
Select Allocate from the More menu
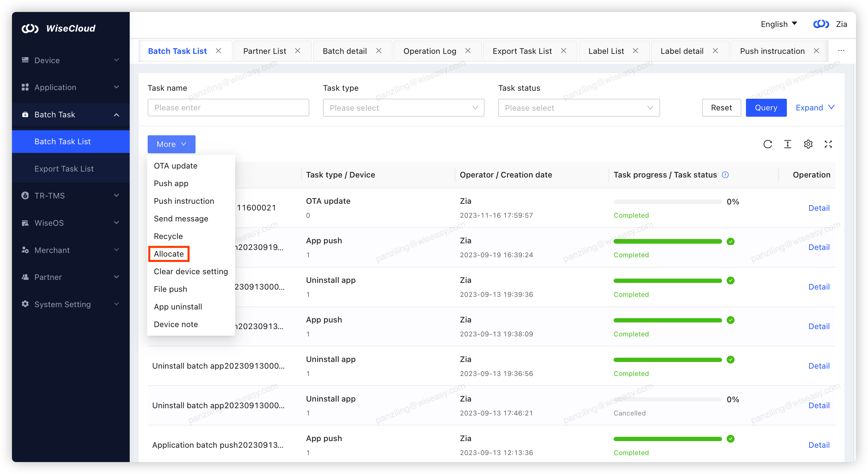(x=169, y=254)
